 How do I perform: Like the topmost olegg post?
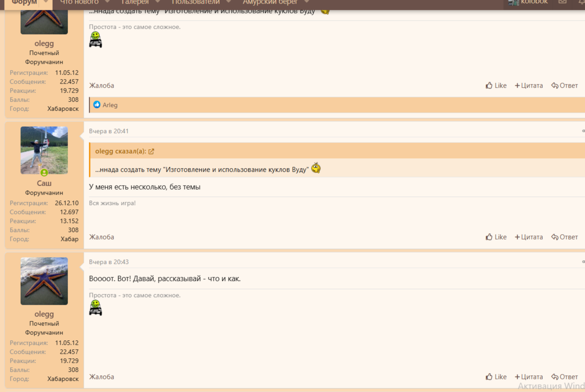496,85
